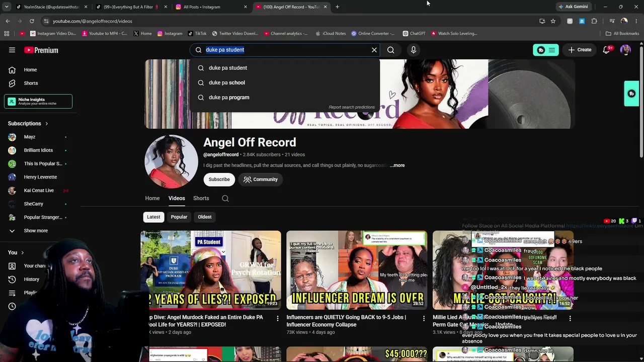Open the iCloud Notes bookmark
644x362 pixels.
[331, 34]
